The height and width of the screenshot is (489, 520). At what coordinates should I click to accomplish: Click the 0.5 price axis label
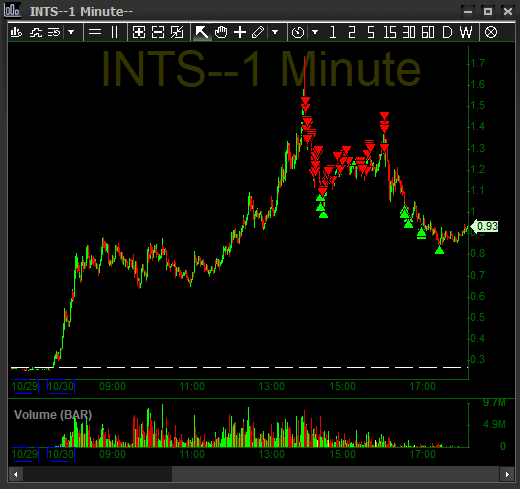pos(477,317)
